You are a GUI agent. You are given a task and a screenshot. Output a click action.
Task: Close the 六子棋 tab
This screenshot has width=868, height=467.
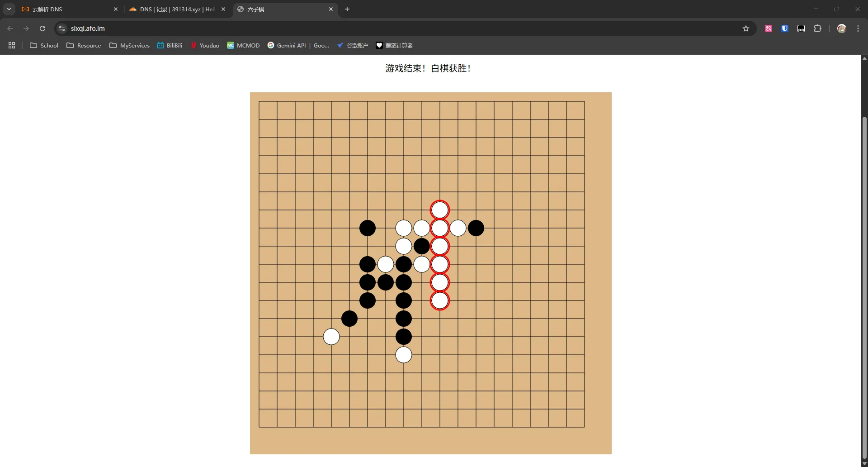pos(331,9)
